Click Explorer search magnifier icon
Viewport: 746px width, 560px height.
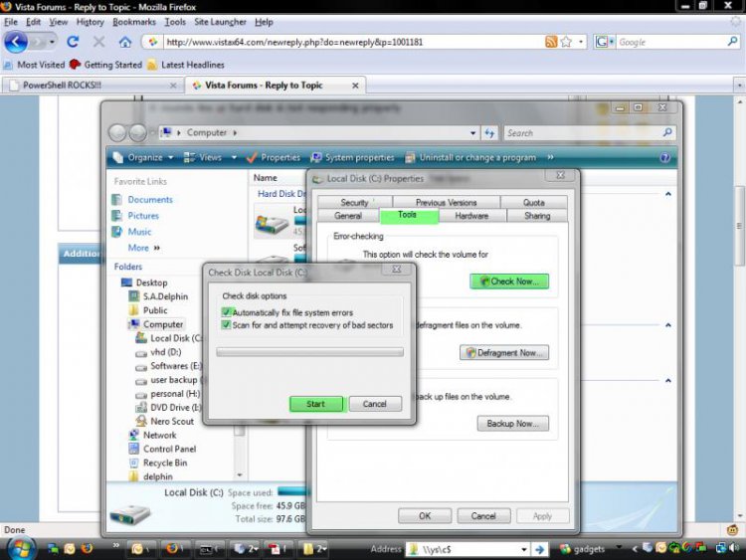click(x=667, y=132)
